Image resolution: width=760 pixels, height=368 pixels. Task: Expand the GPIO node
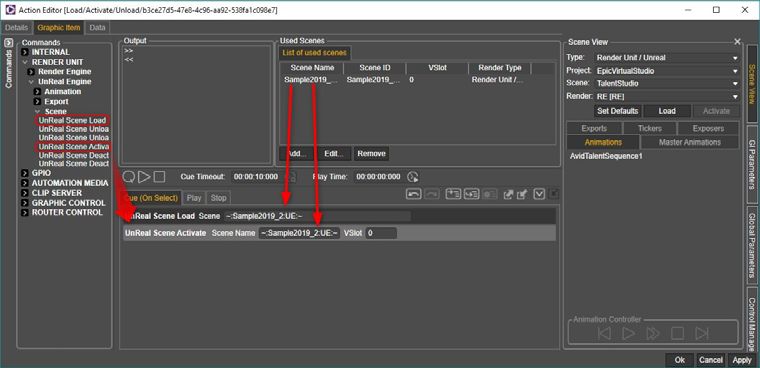(25, 173)
